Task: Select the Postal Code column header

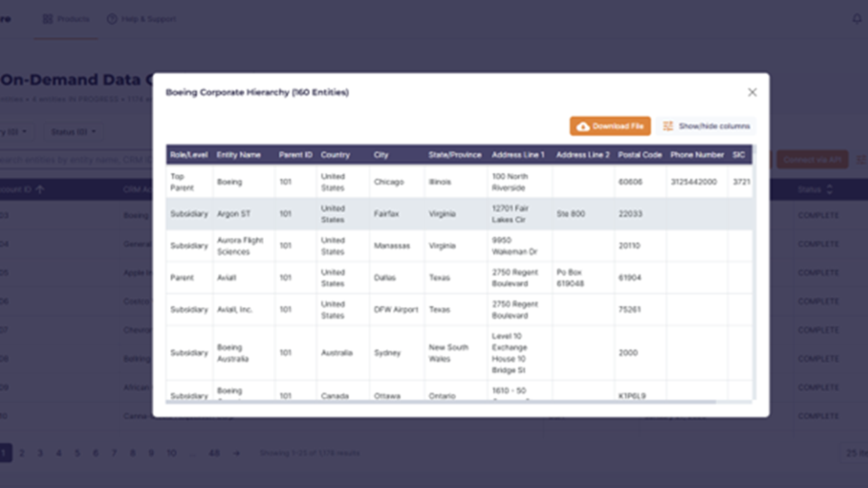Action: coord(640,155)
